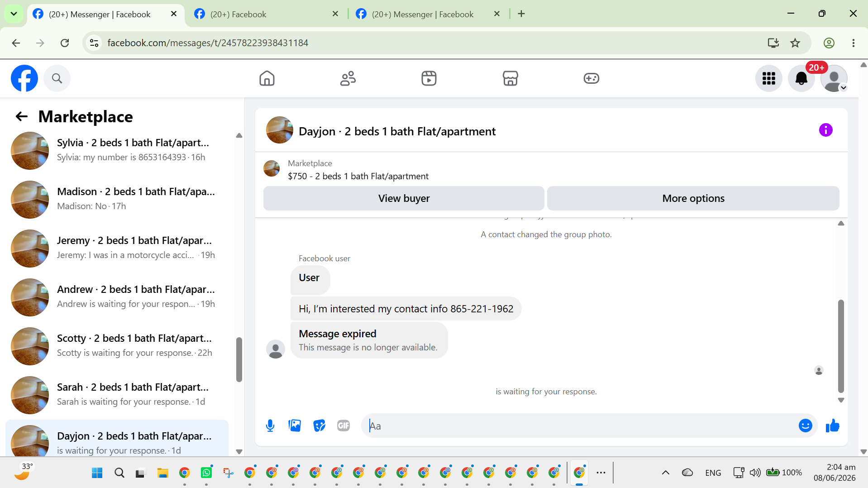Open the Madison conversation
Viewport: 868px width, 488px height.
(118, 199)
